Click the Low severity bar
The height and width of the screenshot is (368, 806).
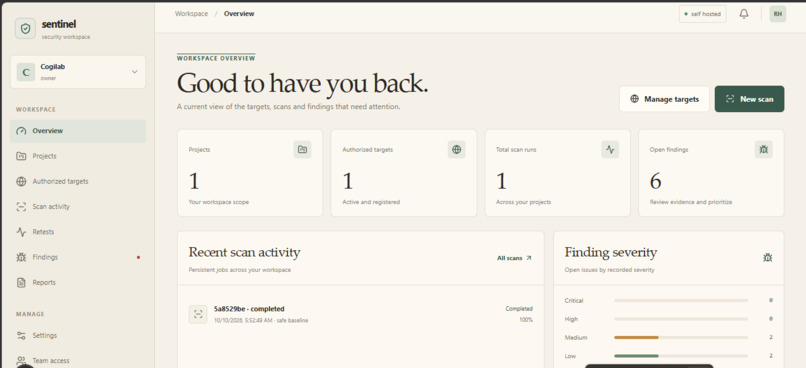[681, 356]
